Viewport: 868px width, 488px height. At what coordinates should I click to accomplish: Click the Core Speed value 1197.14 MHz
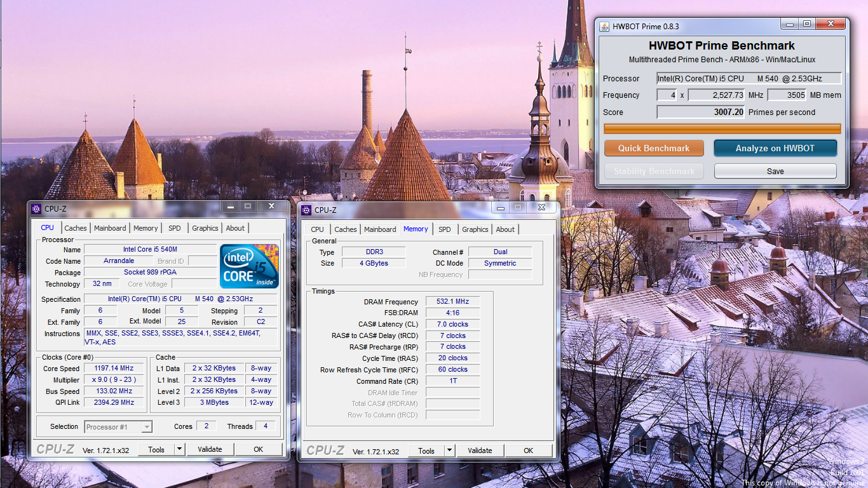115,369
